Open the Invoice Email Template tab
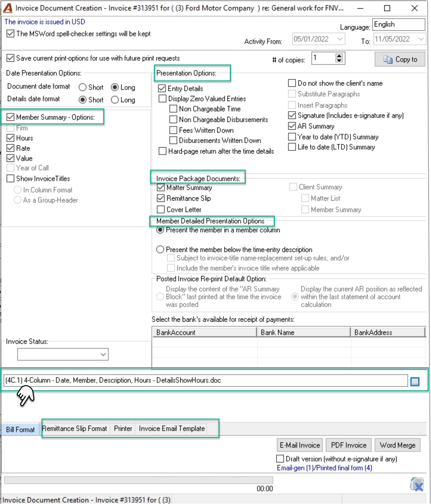The height and width of the screenshot is (504, 431). coord(172,429)
